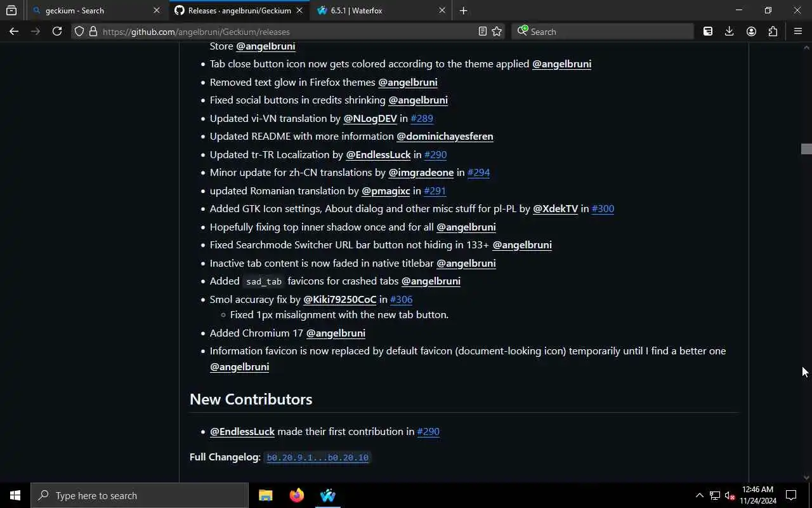Open File Explorer from taskbar
This screenshot has height=508, width=812.
coord(266,495)
